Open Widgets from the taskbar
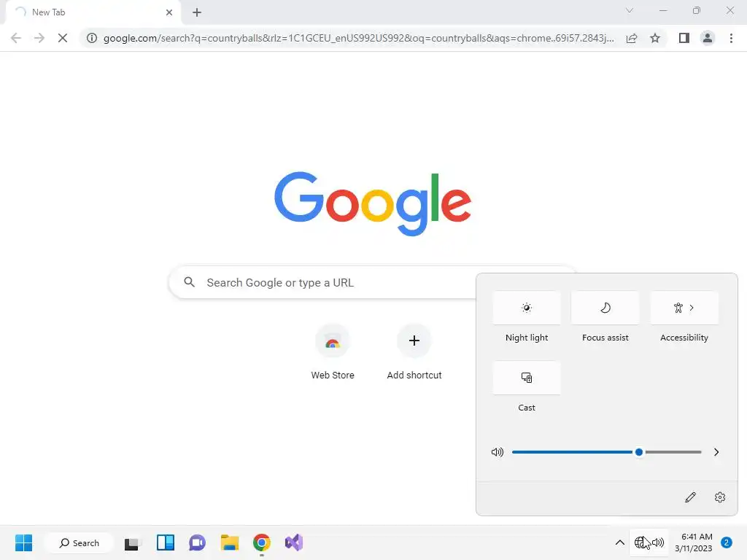Viewport: 747px width, 560px height. (166, 542)
